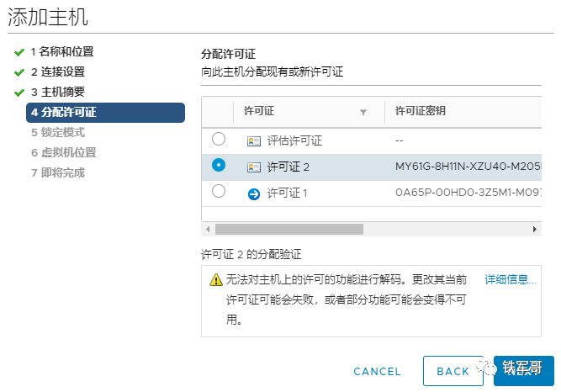Go to step 1 名称和位置
Viewport: 561px width, 392px height.
(x=62, y=52)
